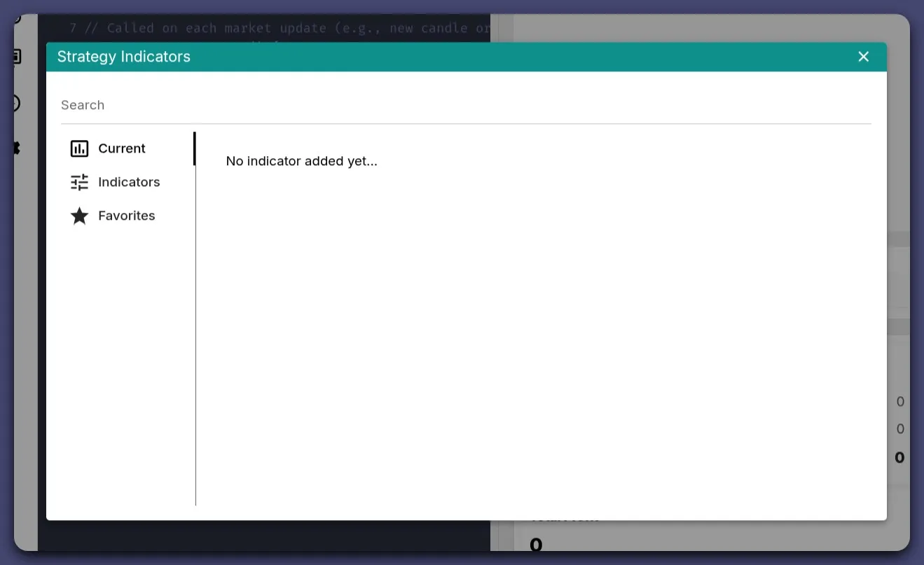Click the Search indicators input field
924x565 pixels.
pyautogui.click(x=465, y=105)
